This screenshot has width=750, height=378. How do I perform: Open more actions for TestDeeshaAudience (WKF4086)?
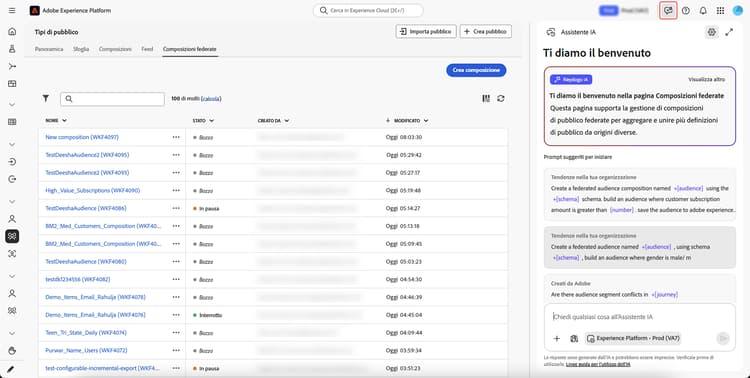click(176, 208)
